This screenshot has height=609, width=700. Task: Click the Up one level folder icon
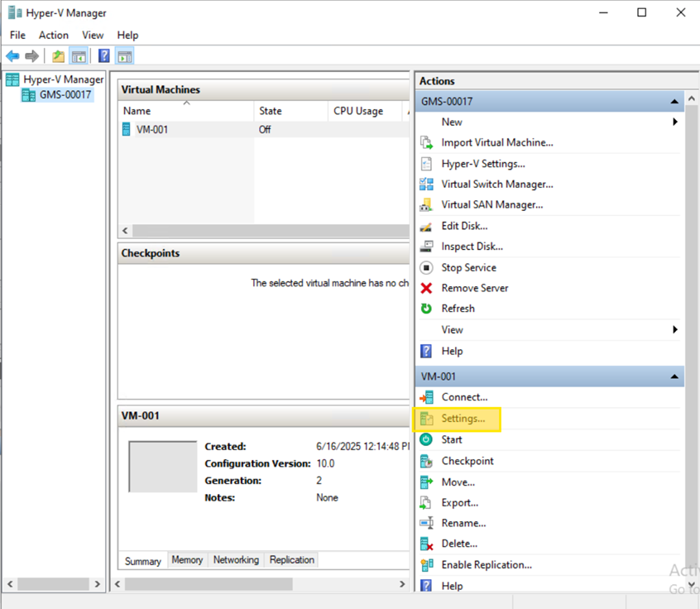click(58, 56)
